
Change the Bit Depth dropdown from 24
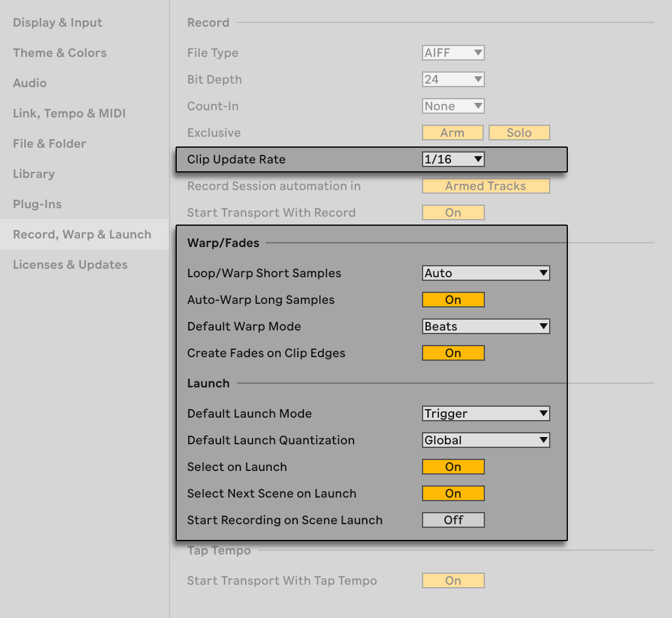tap(453, 79)
